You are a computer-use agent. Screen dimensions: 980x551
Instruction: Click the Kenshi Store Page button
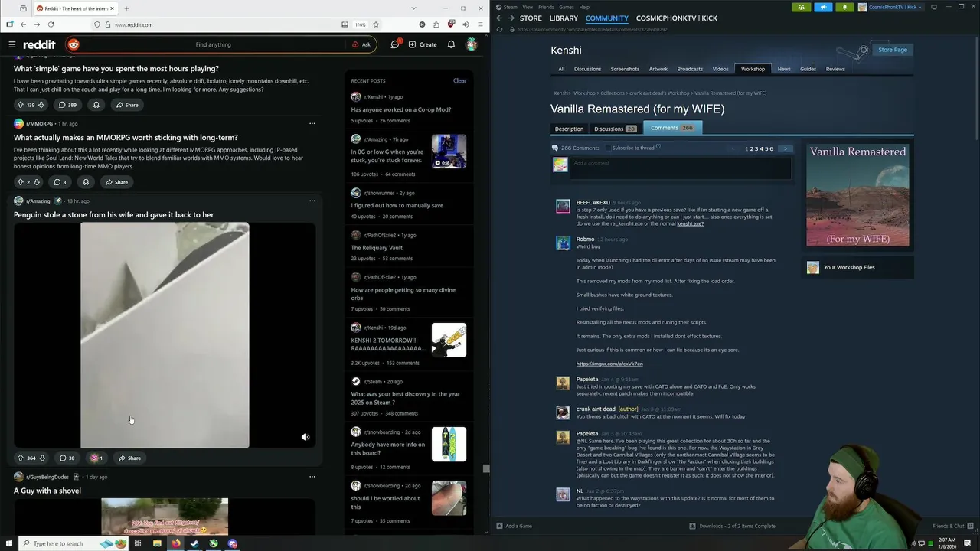(x=892, y=50)
